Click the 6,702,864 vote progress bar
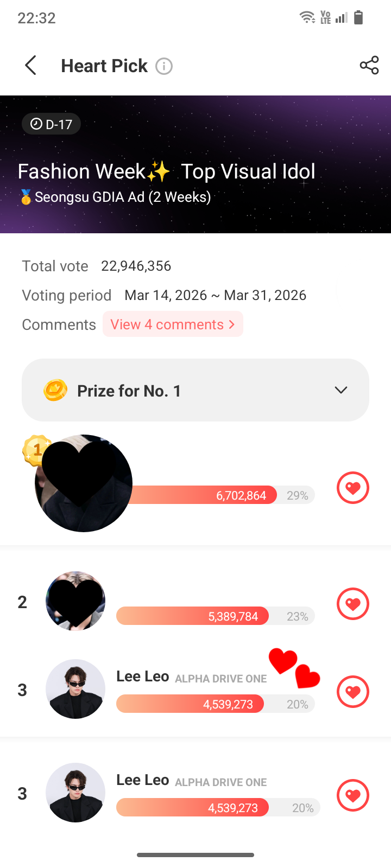Screen dimensions: 391x868 (x=217, y=495)
